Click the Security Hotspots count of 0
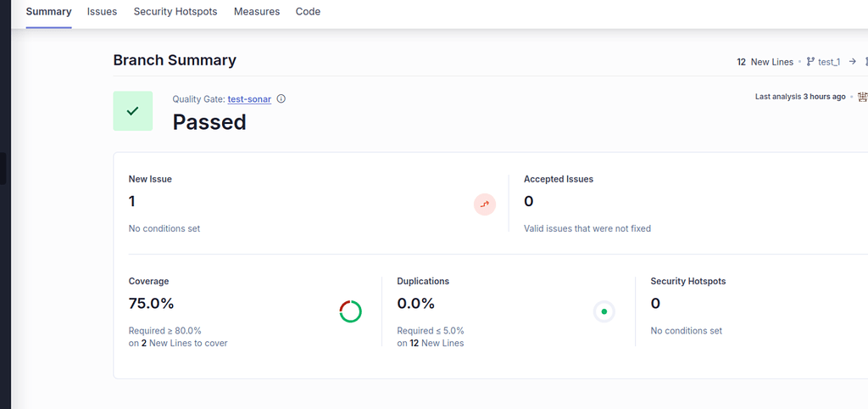Screen dimensions: 868x409 point(655,303)
